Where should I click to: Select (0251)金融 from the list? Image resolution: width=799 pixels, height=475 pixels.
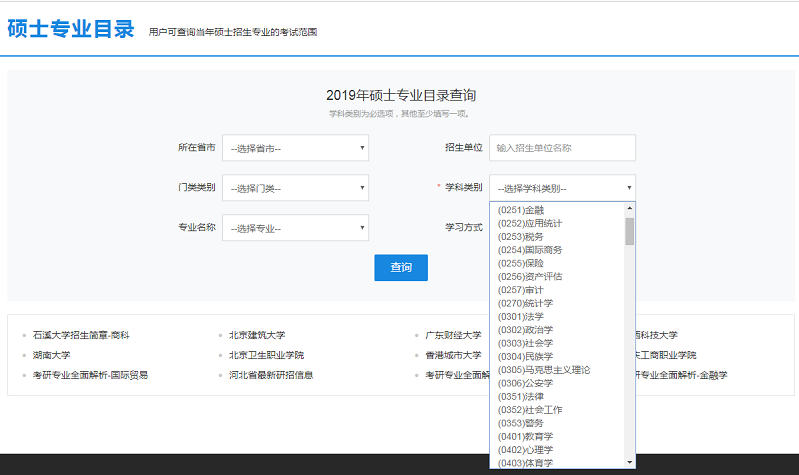pyautogui.click(x=520, y=209)
